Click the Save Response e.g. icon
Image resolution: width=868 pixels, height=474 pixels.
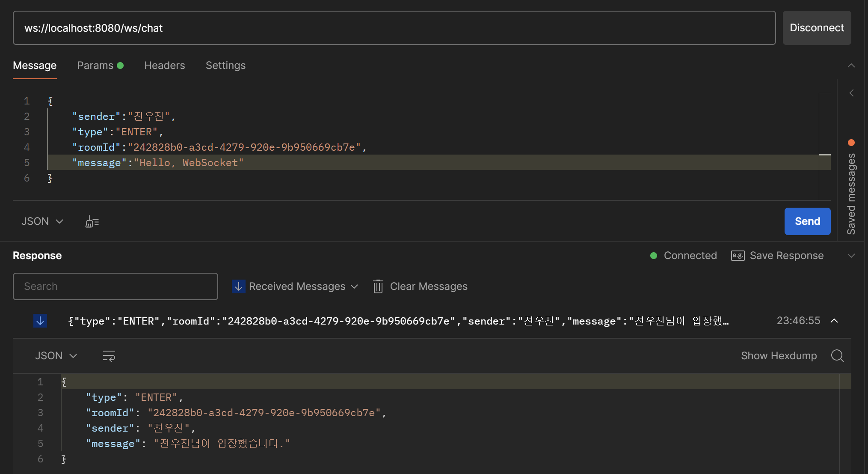coord(738,256)
